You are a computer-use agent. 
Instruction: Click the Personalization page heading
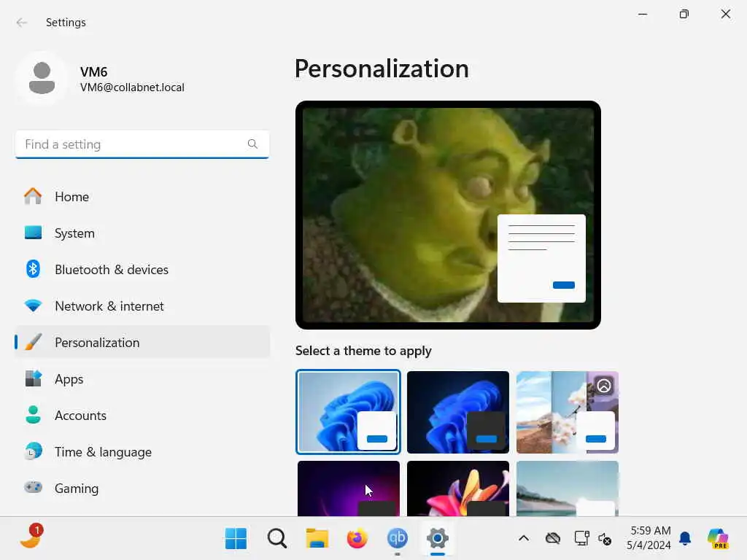[382, 69]
